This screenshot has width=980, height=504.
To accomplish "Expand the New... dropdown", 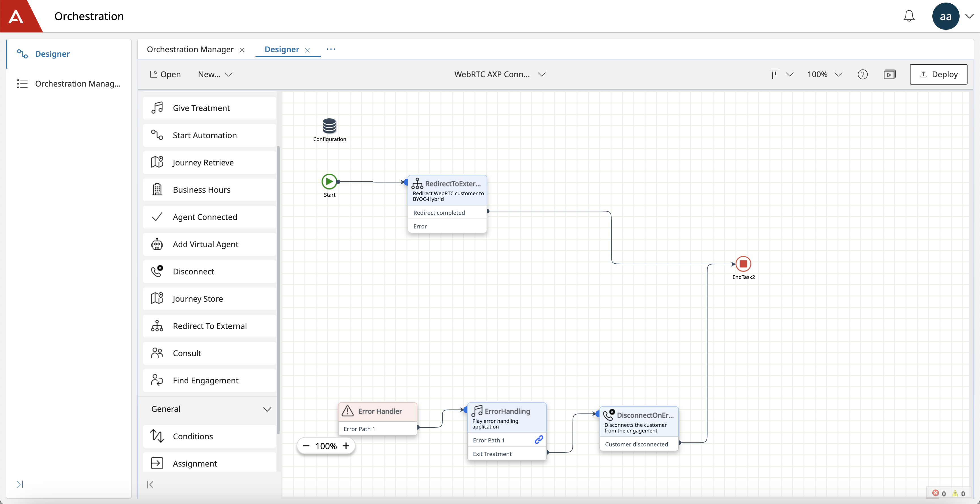I will click(x=215, y=74).
